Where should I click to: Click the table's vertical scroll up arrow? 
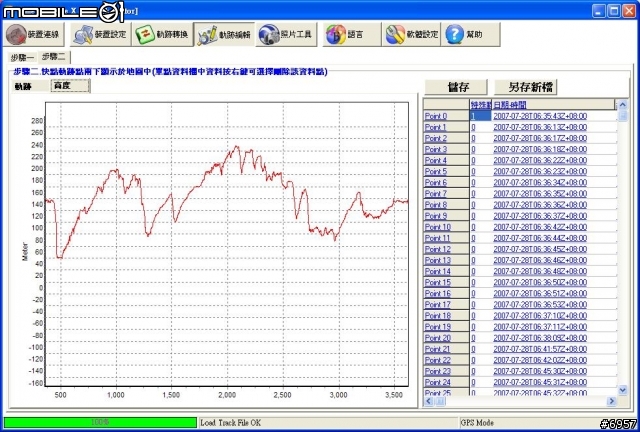pos(622,105)
